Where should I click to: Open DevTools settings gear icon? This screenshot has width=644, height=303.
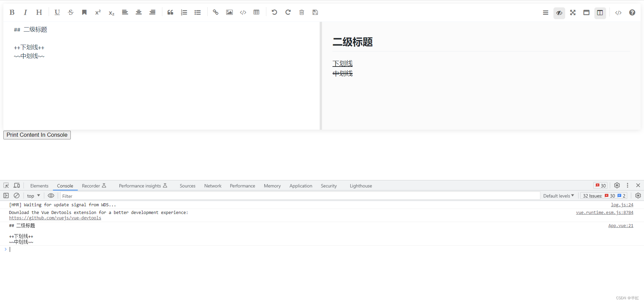point(617,185)
